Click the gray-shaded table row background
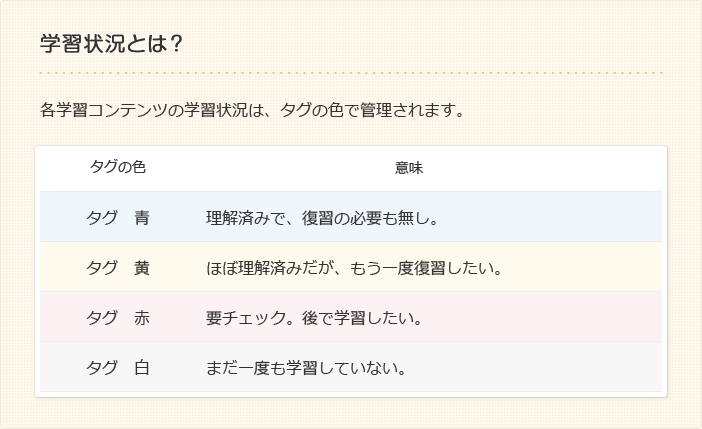Screen dimensions: 702x429 pos(351,367)
